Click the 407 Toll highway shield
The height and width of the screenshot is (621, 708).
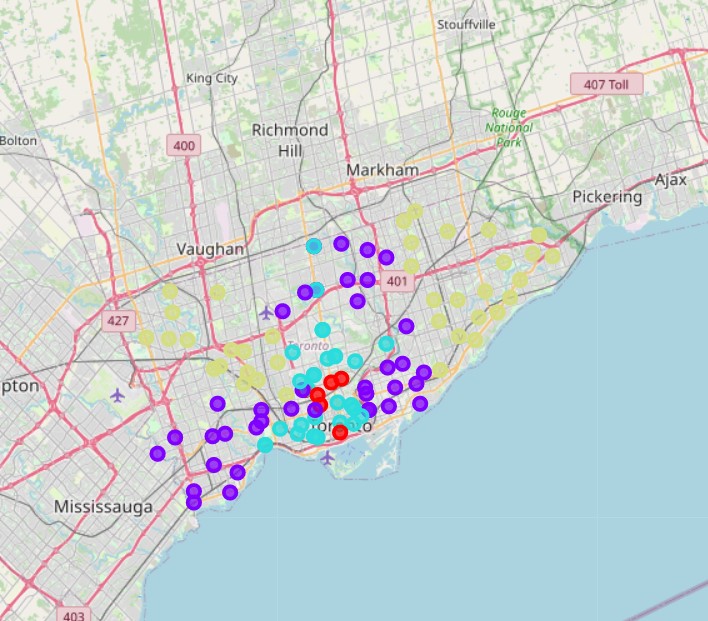pyautogui.click(x=606, y=85)
